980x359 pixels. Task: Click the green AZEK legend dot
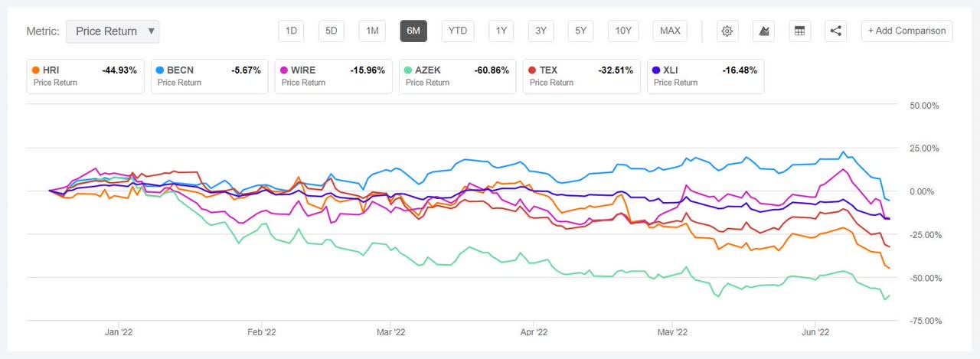pos(410,70)
